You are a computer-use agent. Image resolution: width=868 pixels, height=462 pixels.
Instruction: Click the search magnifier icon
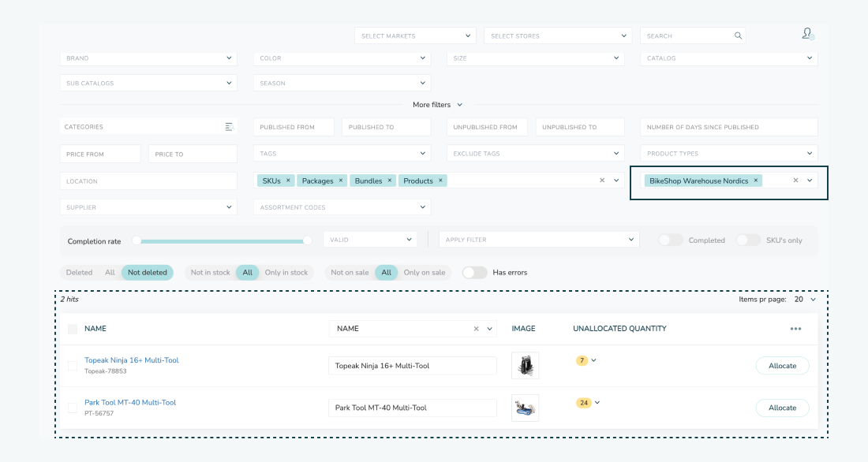pos(738,35)
